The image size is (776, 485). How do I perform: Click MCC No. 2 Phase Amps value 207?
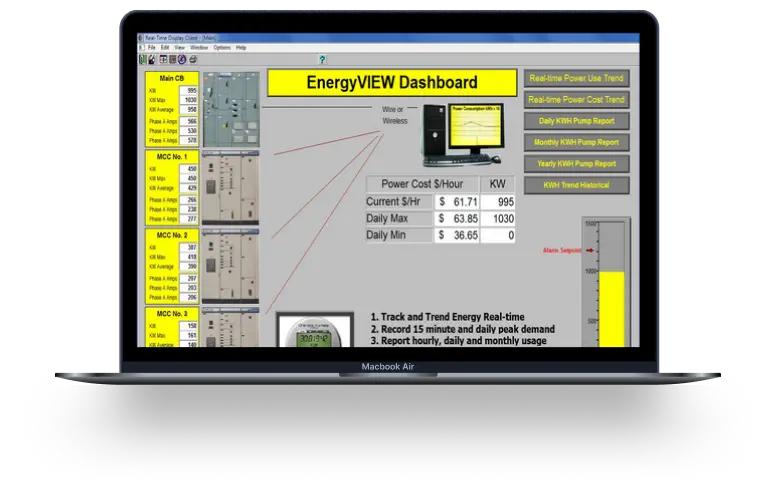coord(189,279)
